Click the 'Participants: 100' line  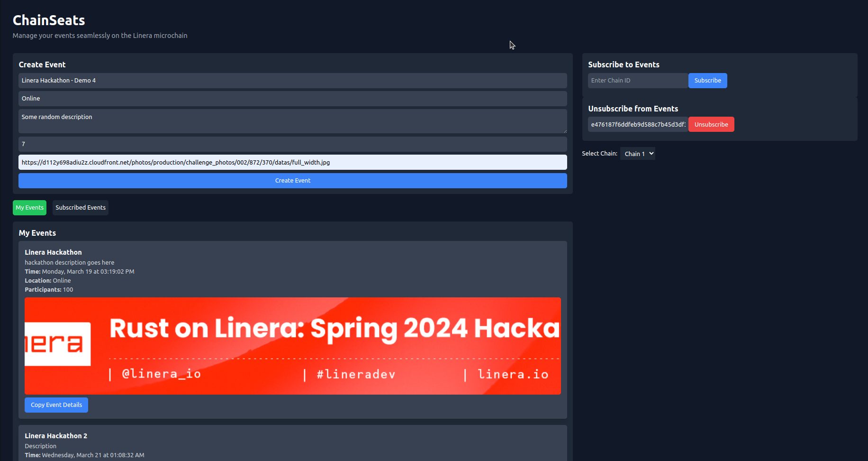tap(49, 290)
